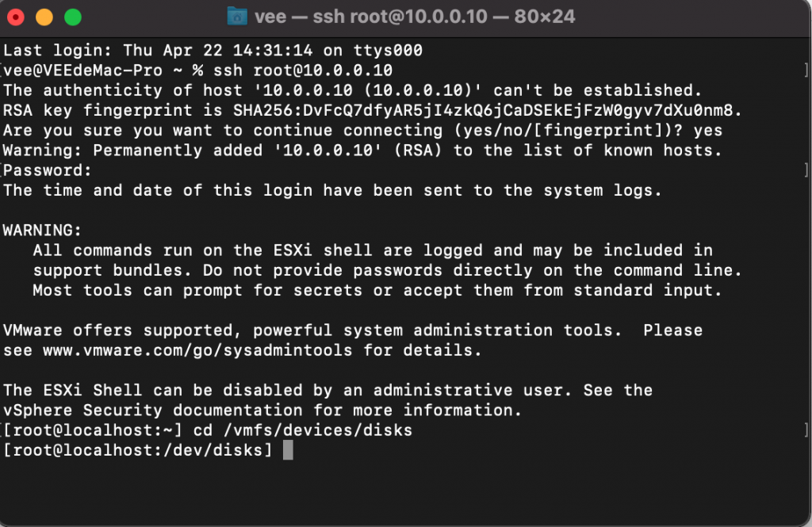Click the '80×24' size in title bar

click(544, 17)
